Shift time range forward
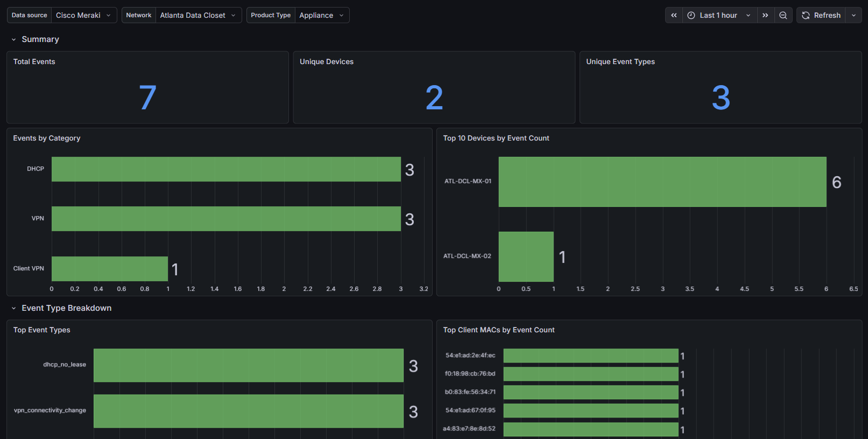Viewport: 868px width, 439px height. tap(765, 15)
